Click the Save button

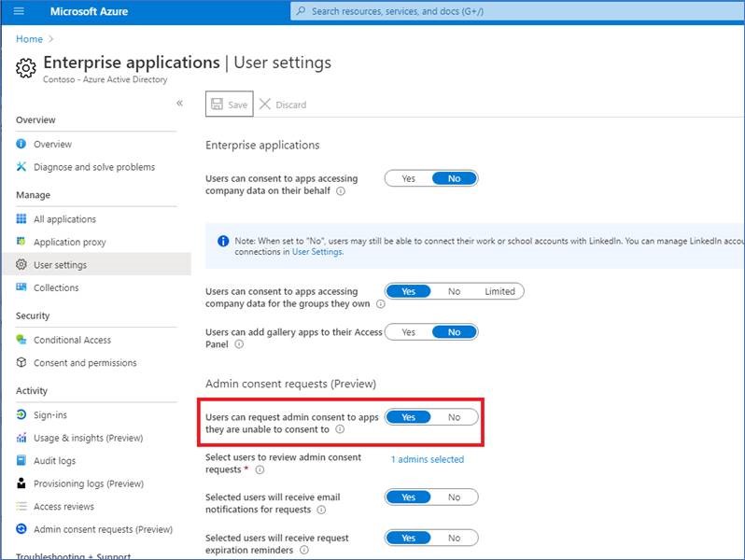coord(229,105)
